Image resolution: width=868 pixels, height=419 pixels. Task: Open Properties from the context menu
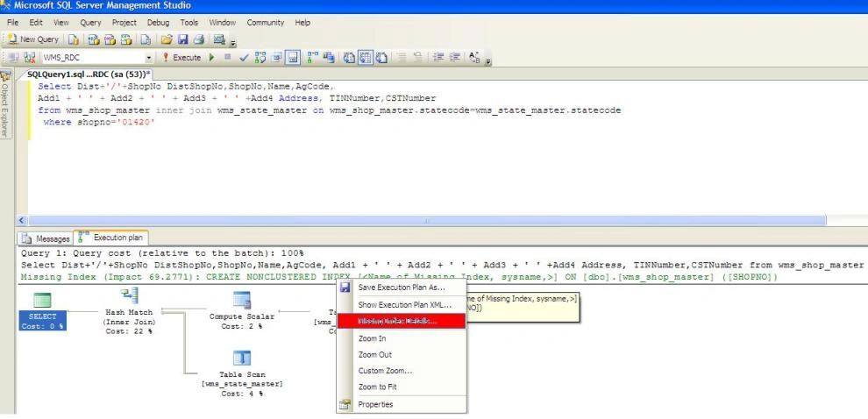402,404
